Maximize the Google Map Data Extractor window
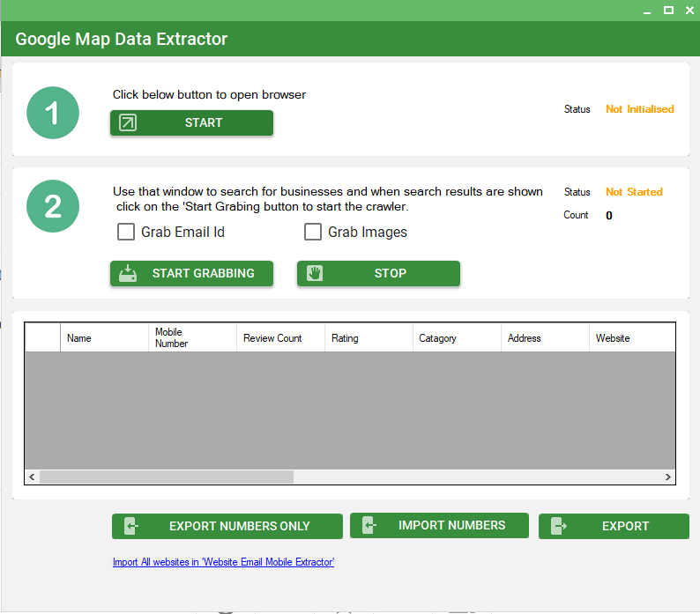Image resolution: width=700 pixels, height=614 pixels. coord(668,11)
